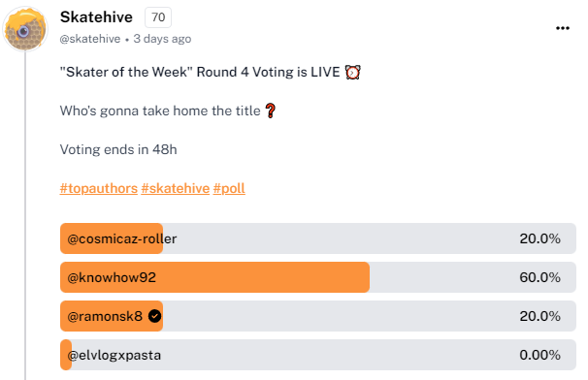
Task: Click the red question mark emoji
Action: pyautogui.click(x=270, y=111)
